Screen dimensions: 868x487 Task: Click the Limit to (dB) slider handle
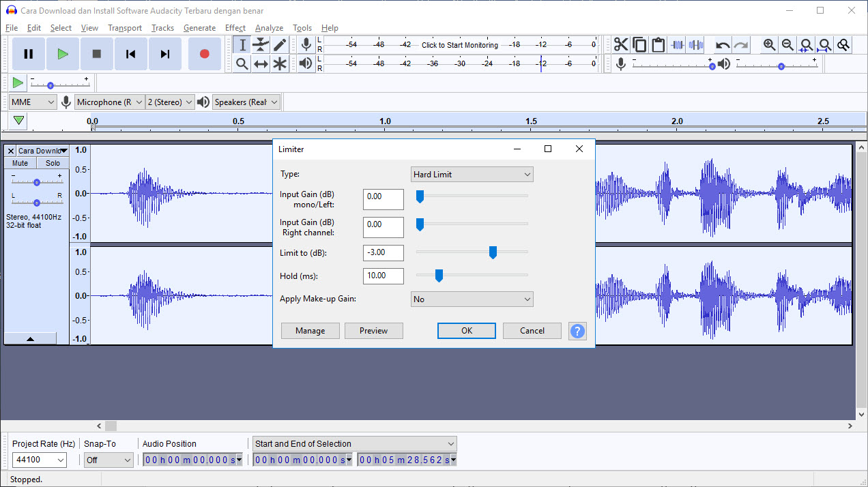(493, 253)
